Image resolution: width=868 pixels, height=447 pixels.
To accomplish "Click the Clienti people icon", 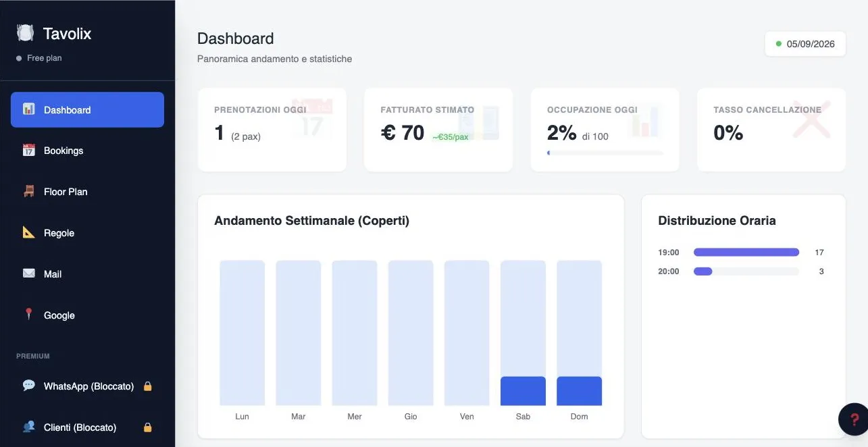I will (x=28, y=427).
